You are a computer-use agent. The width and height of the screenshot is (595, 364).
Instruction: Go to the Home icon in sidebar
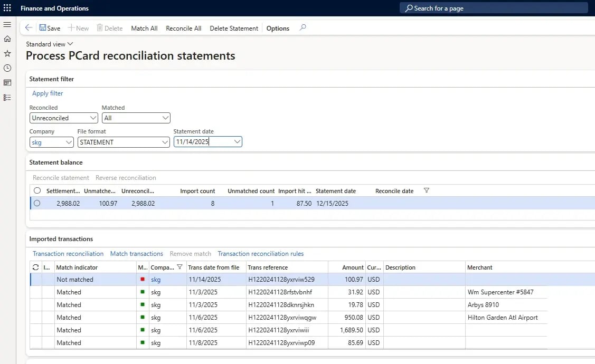coord(7,39)
